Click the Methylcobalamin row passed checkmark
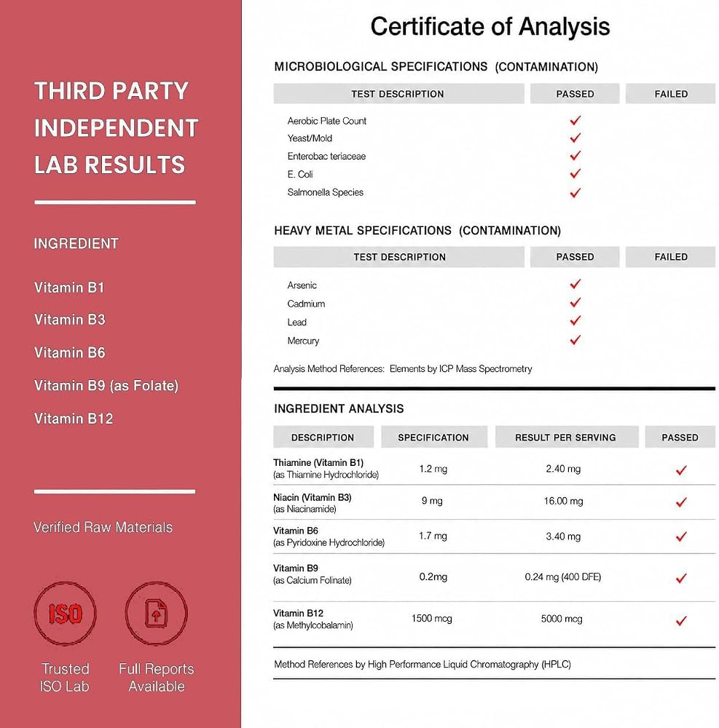 click(681, 620)
